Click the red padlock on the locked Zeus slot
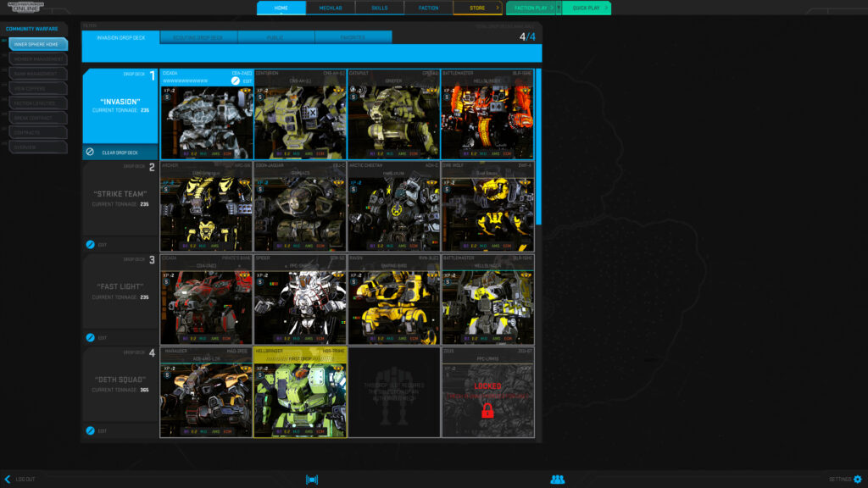The width and height of the screenshot is (868, 488). tap(487, 410)
